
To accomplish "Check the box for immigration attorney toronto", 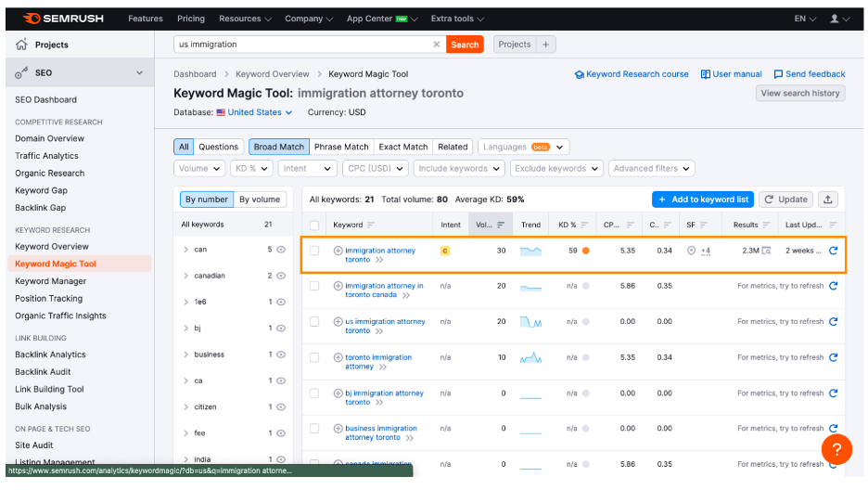I will [314, 251].
